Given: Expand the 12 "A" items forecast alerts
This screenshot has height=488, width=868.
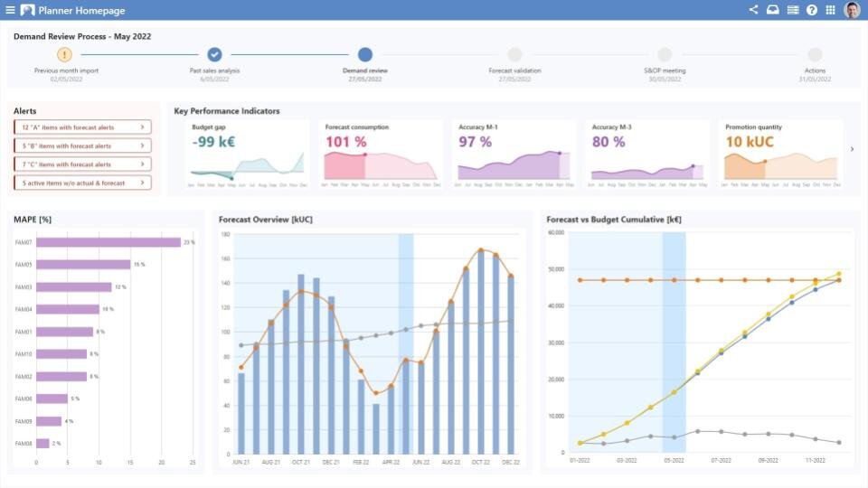Looking at the screenshot, I should coord(82,127).
